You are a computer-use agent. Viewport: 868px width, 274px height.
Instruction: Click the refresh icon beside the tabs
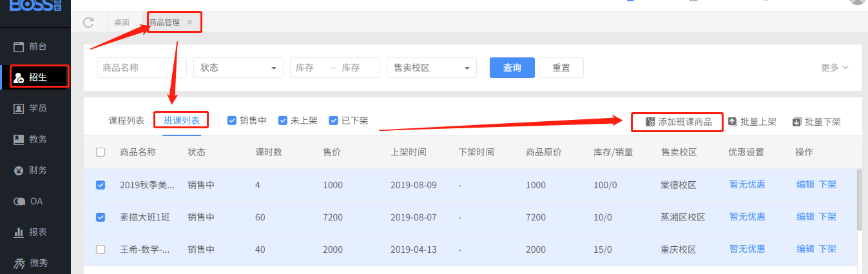tap(89, 23)
